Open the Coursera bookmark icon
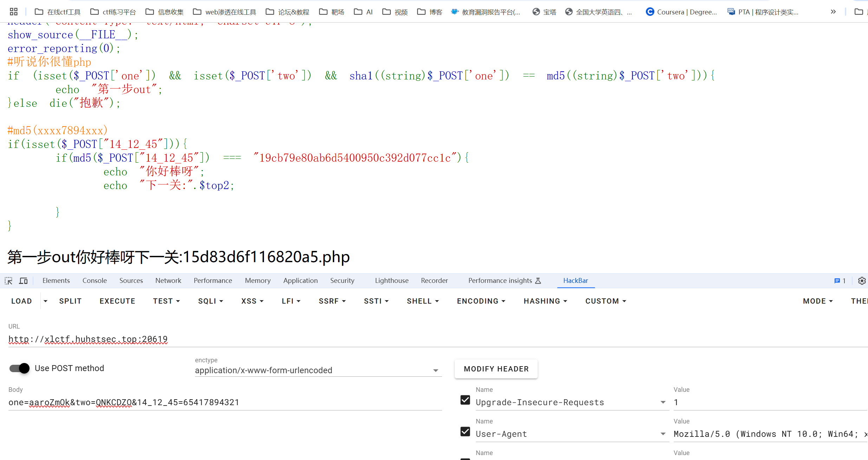The height and width of the screenshot is (460, 868). tap(650, 12)
